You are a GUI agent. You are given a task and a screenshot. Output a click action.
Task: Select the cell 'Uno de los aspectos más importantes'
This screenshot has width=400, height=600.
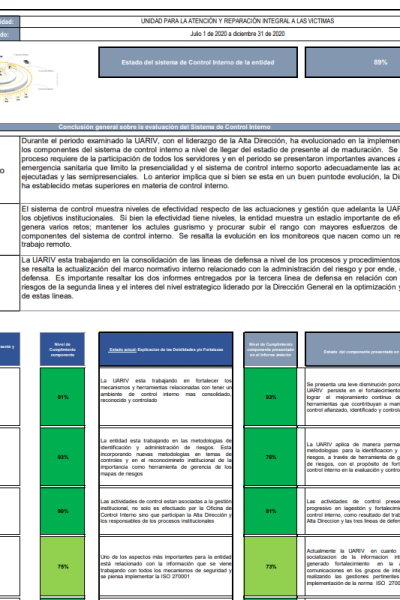tap(166, 566)
